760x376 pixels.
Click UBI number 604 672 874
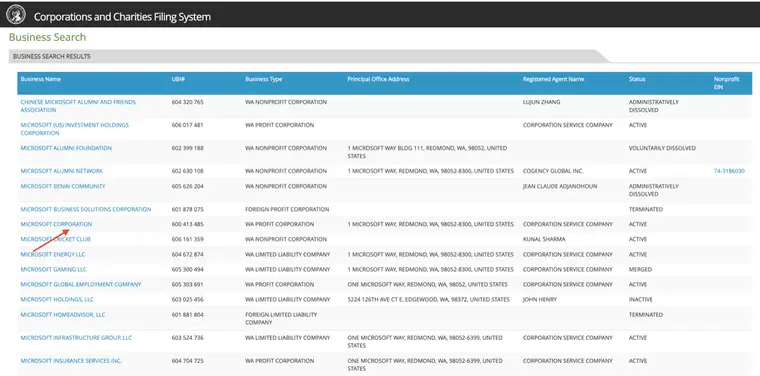coord(188,254)
